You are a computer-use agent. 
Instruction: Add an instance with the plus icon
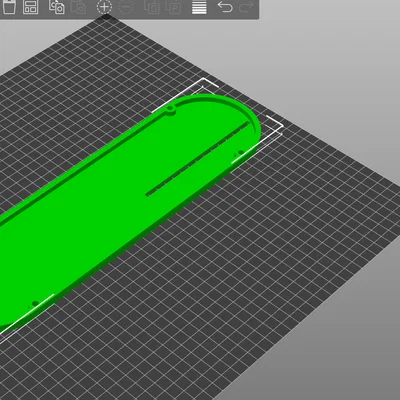point(104,7)
